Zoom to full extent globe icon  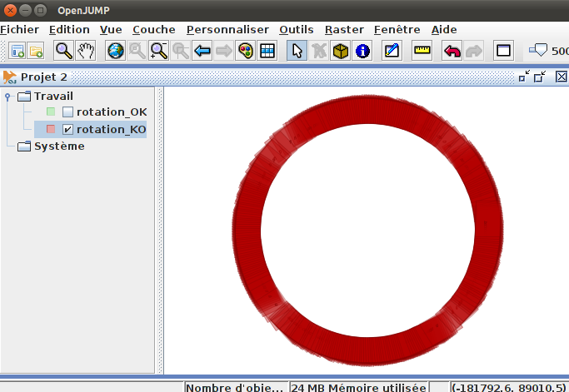click(x=116, y=51)
